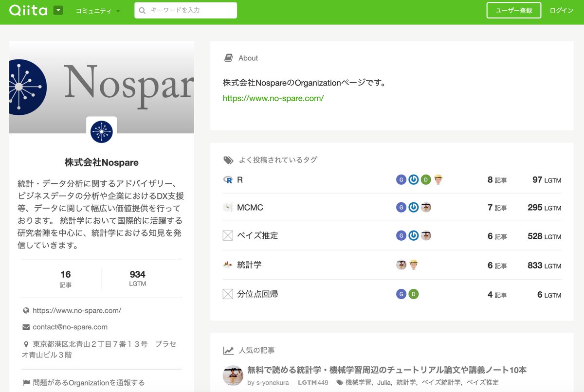Click the ログイン button
This screenshot has width=584, height=392.
(x=562, y=10)
